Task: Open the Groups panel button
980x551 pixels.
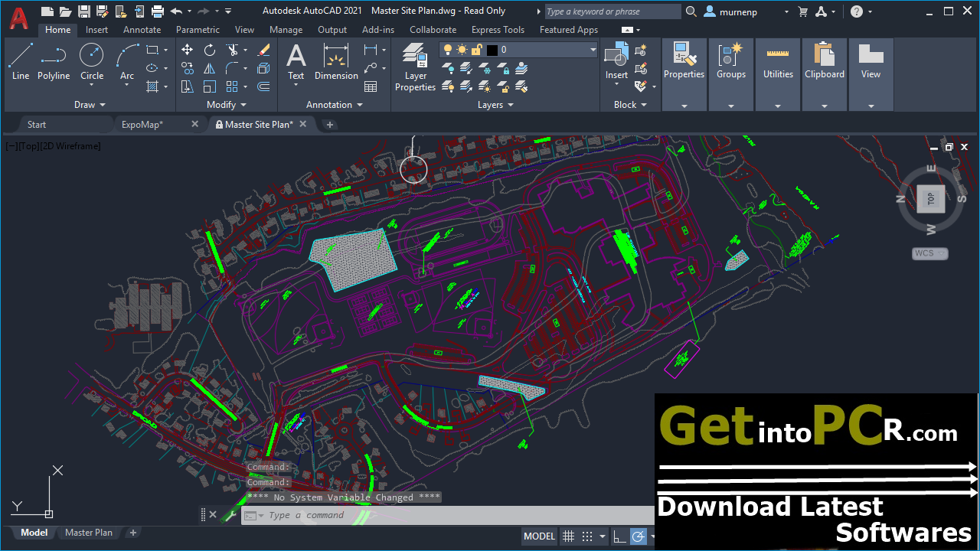Action: (x=731, y=74)
